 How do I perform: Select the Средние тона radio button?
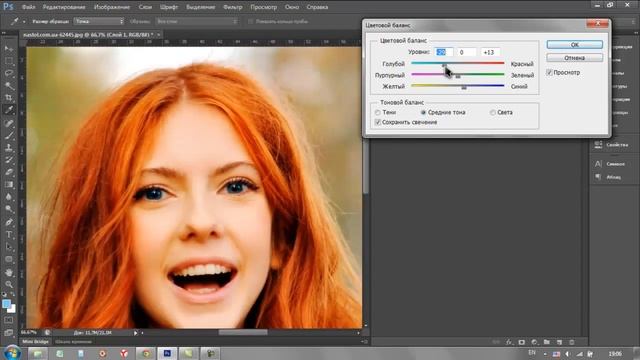423,112
